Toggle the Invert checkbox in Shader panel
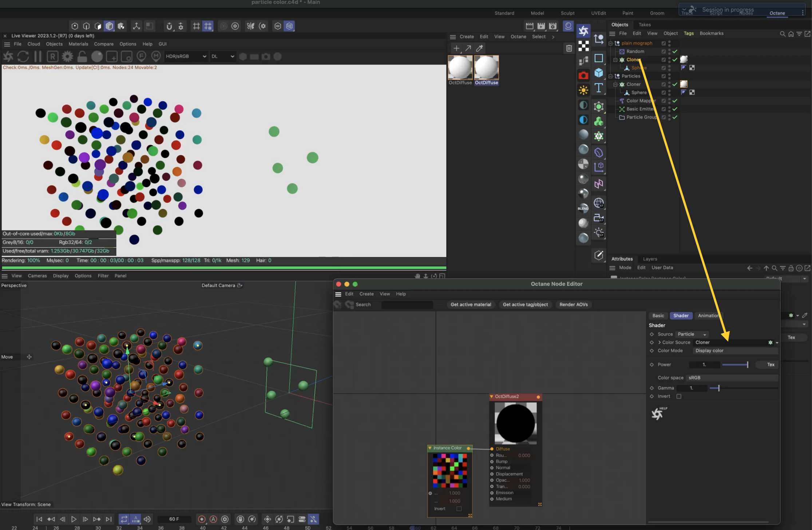Screen dimensions: 812x530 click(679, 396)
